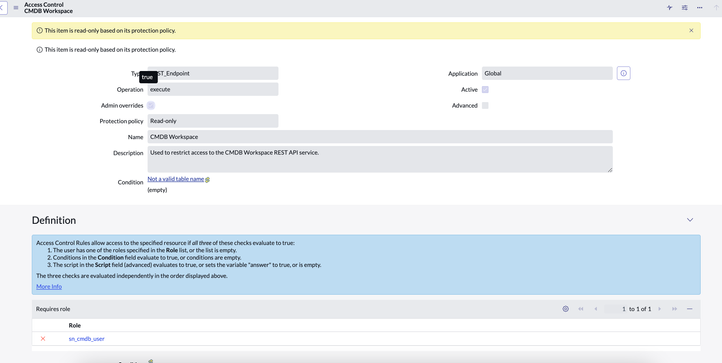Viewport: 722px width, 363px height.
Task: Click the Operation field showing execute
Action: (213, 89)
